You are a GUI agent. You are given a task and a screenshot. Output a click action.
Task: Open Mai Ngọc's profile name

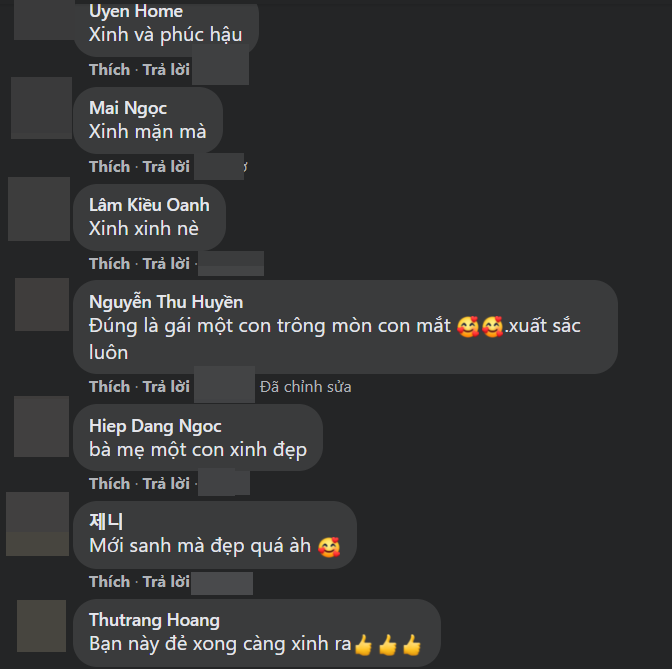(x=128, y=108)
